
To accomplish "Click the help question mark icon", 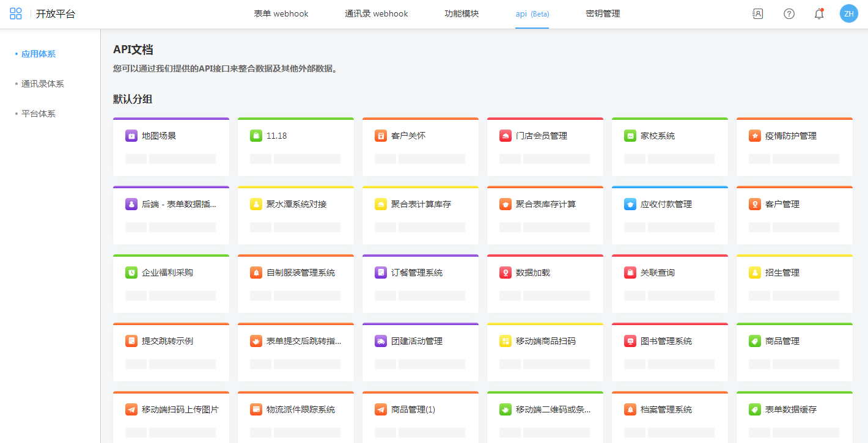I will [789, 13].
